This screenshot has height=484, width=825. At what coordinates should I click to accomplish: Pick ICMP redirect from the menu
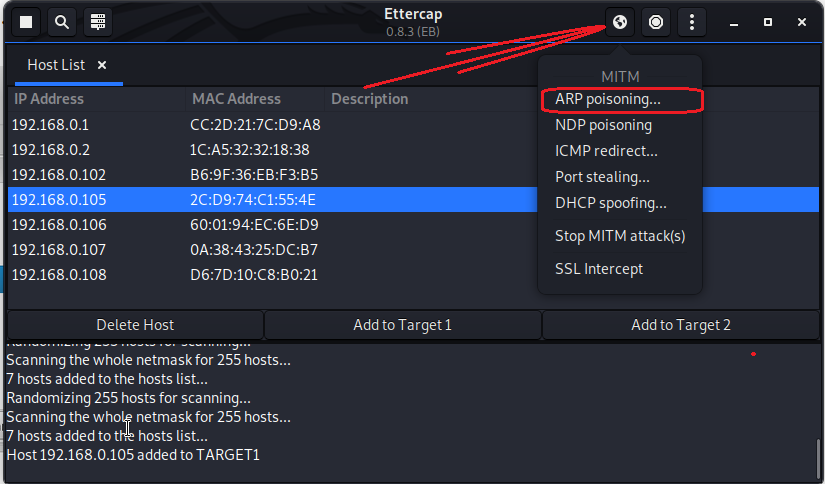(606, 151)
